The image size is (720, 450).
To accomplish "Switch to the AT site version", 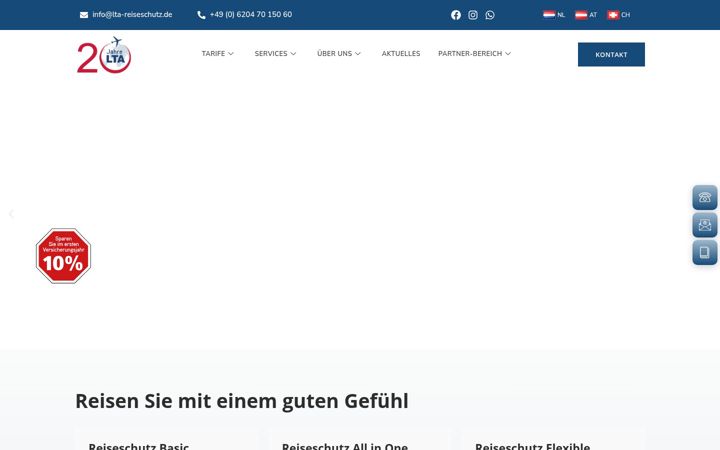I will (593, 15).
